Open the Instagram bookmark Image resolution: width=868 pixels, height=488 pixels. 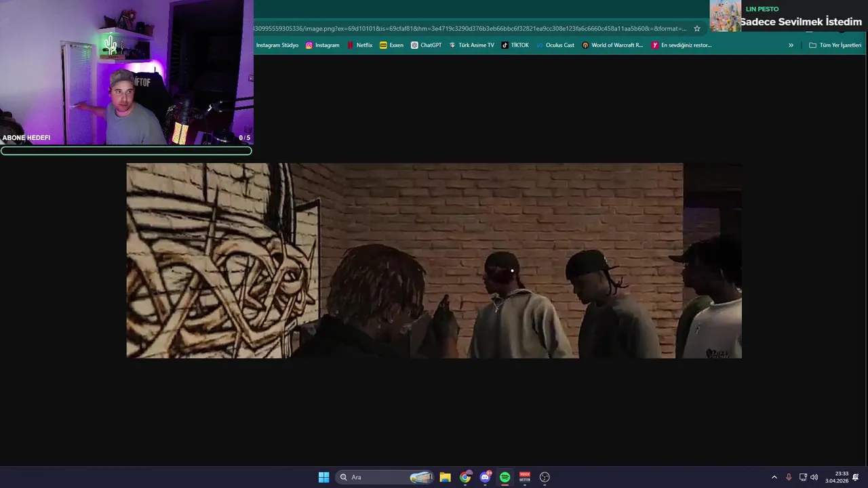click(x=322, y=45)
